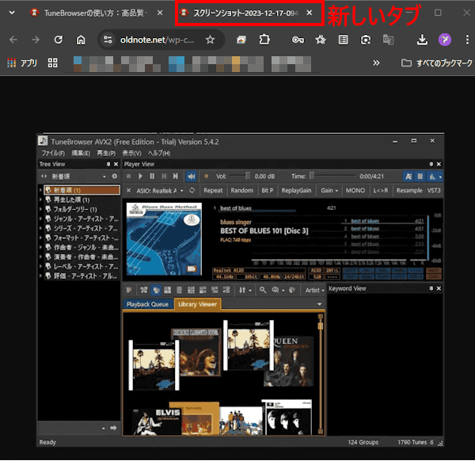Open the browser home page icon
The width and height of the screenshot is (475, 476).
[x=81, y=40]
